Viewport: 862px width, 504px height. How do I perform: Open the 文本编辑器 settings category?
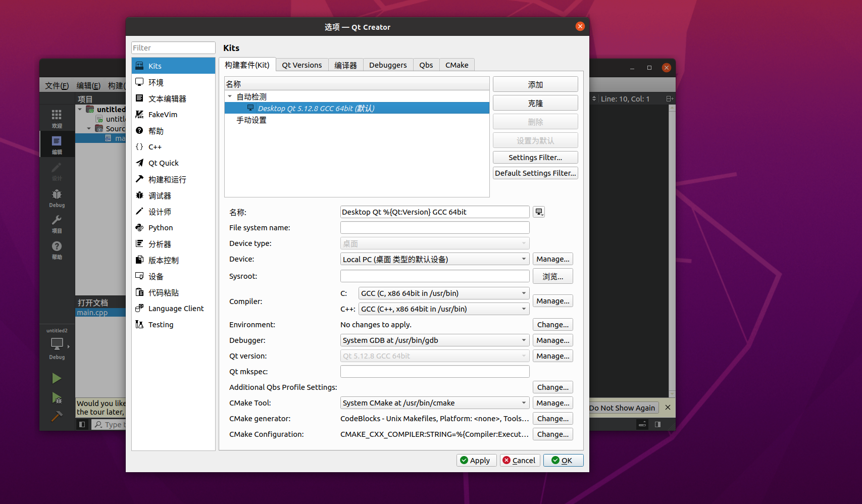[x=173, y=98]
